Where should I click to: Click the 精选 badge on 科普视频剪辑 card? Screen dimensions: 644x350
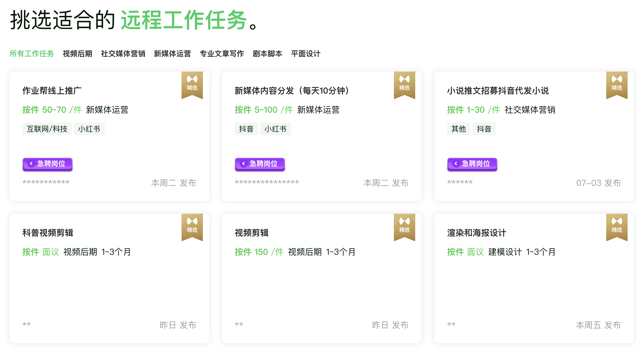click(192, 227)
